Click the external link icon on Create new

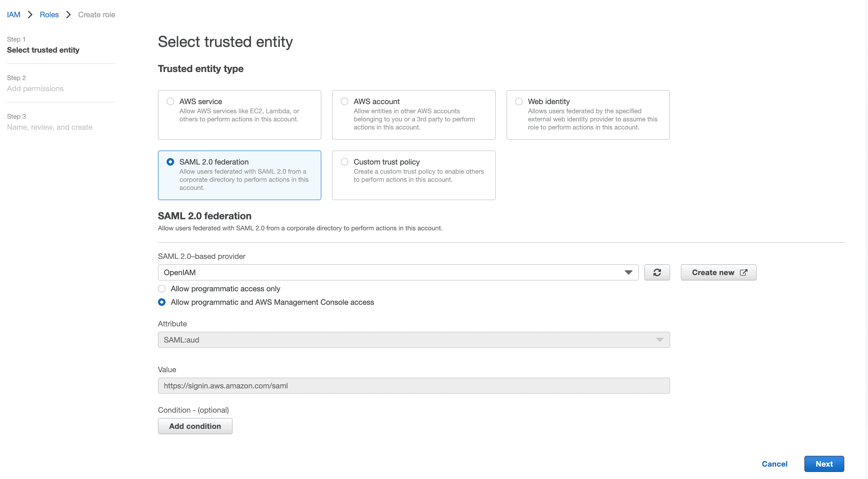[x=743, y=272]
